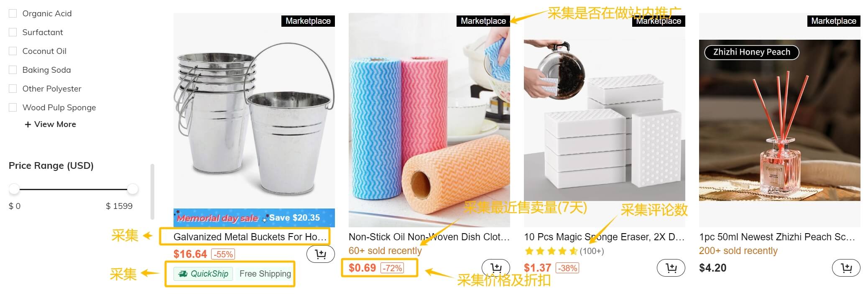Screen dimensions: 868x295
Task: Tick the Wood Pulp Sponge option
Action: (x=13, y=107)
